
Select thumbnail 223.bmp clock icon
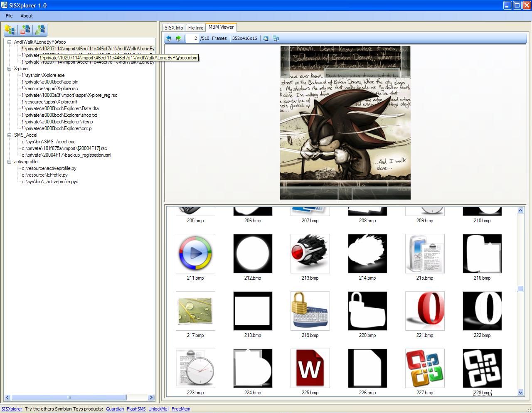pyautogui.click(x=195, y=368)
